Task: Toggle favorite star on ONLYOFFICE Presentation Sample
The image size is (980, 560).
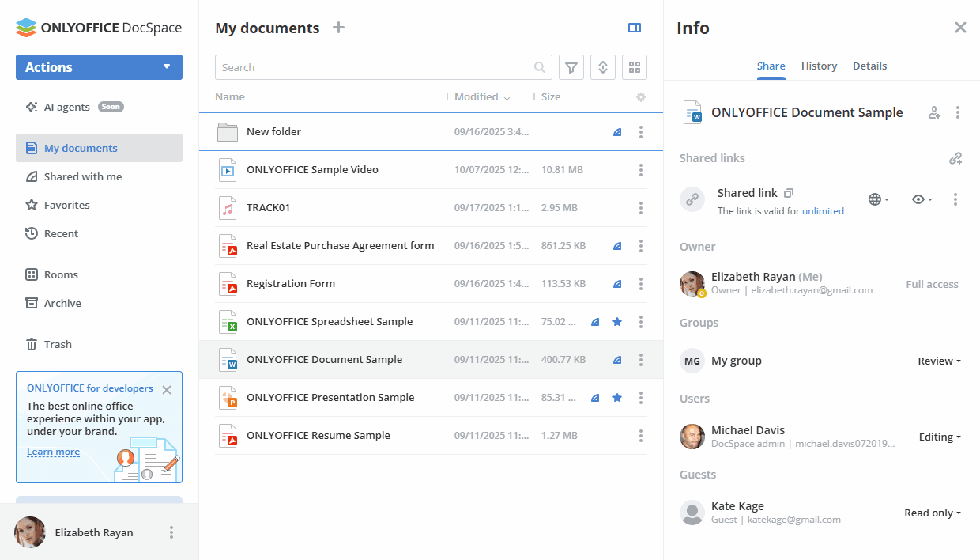Action: [x=617, y=398]
